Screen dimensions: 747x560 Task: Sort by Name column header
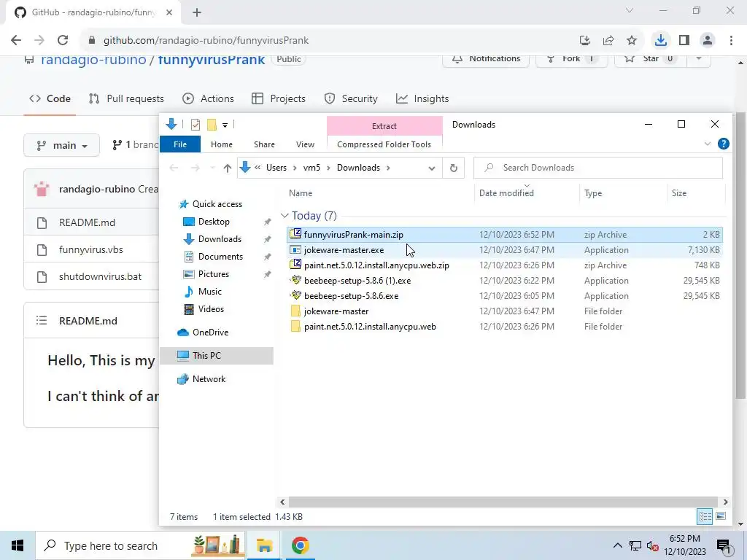coord(301,192)
